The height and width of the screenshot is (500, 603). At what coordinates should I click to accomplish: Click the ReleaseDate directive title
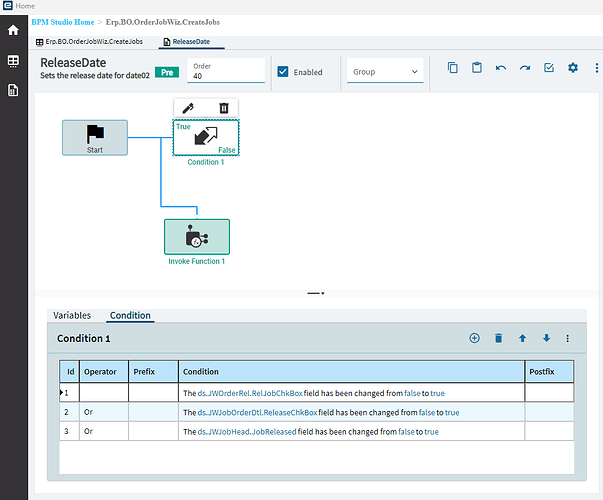(73, 62)
